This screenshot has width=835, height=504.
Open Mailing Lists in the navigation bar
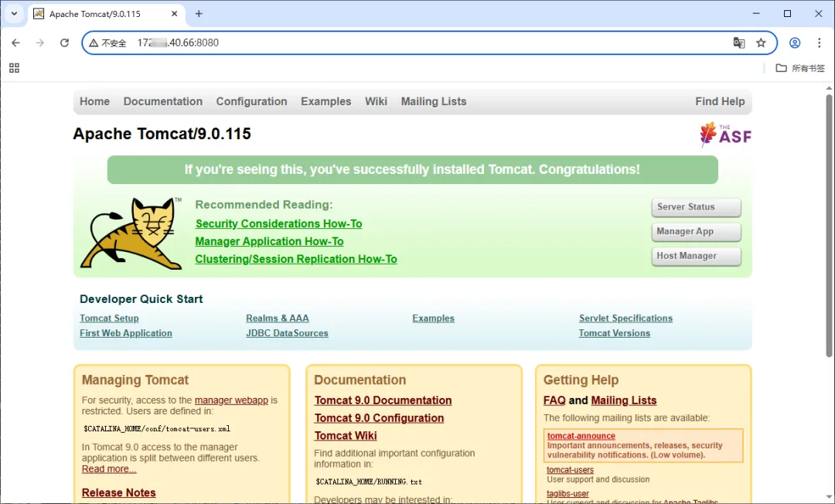pos(434,101)
